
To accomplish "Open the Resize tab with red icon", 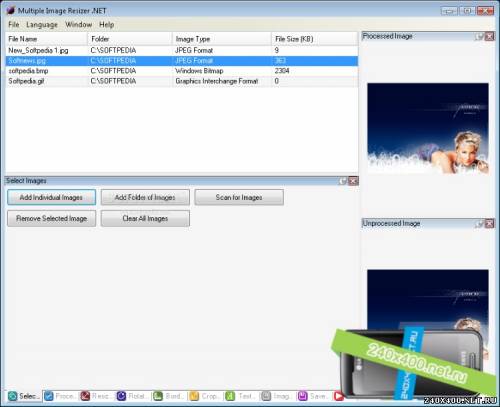I will pyautogui.click(x=96, y=396).
